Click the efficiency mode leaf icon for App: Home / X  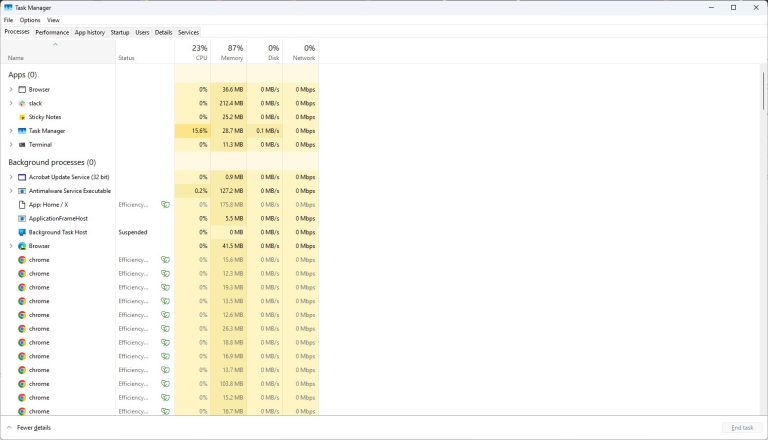coord(166,205)
